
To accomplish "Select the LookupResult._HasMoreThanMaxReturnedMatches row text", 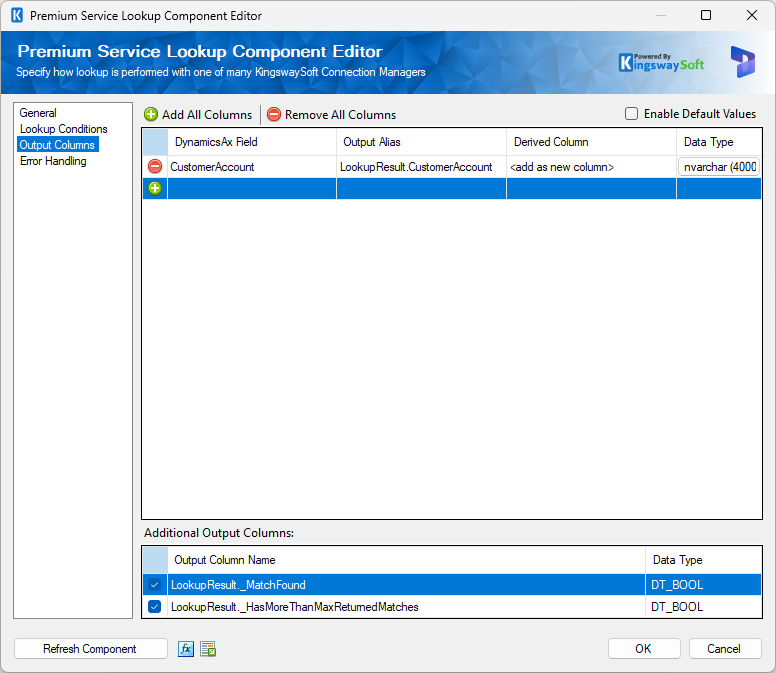I will 294,607.
